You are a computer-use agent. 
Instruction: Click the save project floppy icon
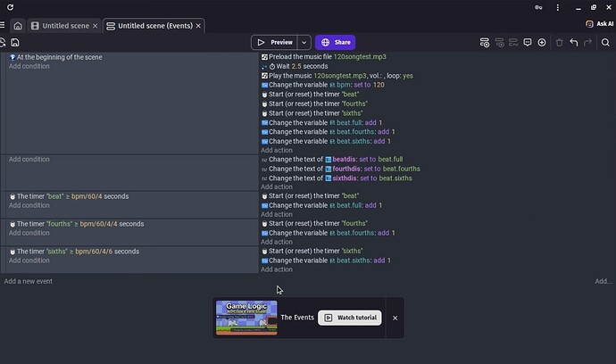(16, 42)
